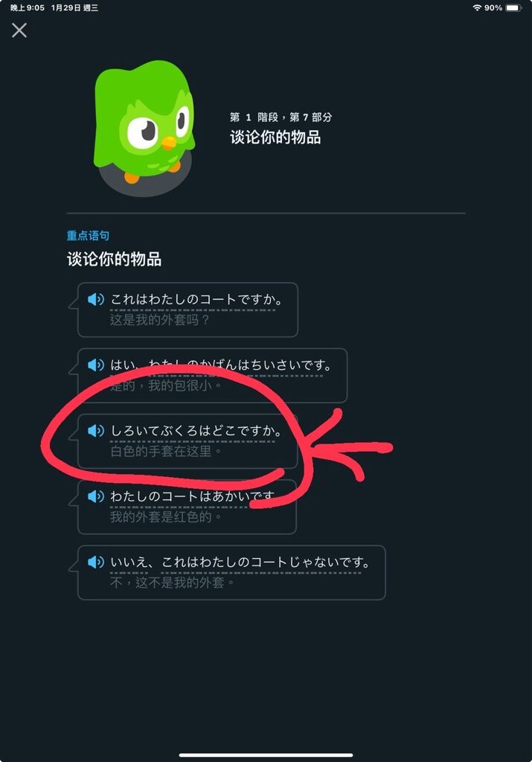This screenshot has width=532, height=762.
Task: Tap the word じゃないです in the last sentence
Action: (327, 562)
